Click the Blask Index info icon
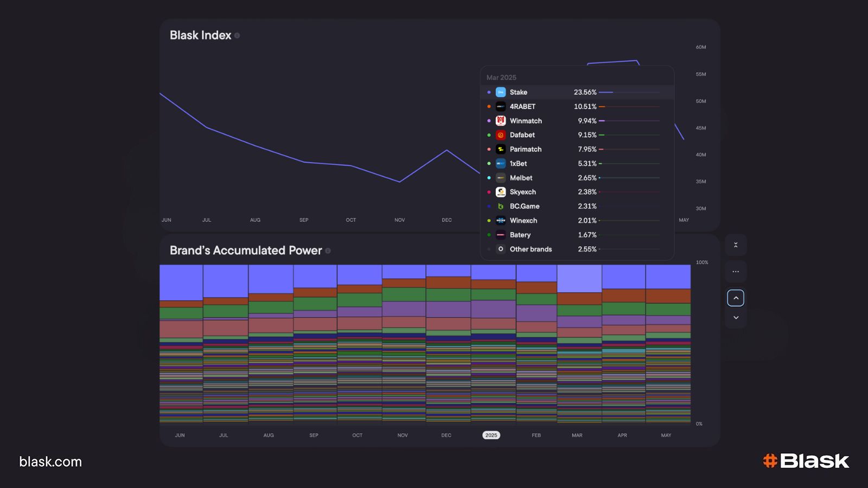 click(237, 35)
